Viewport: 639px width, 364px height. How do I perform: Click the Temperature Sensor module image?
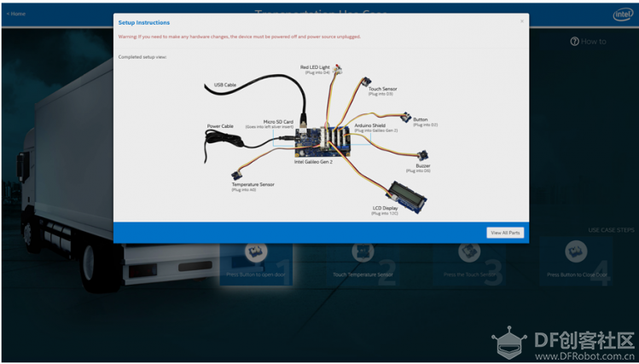click(237, 176)
